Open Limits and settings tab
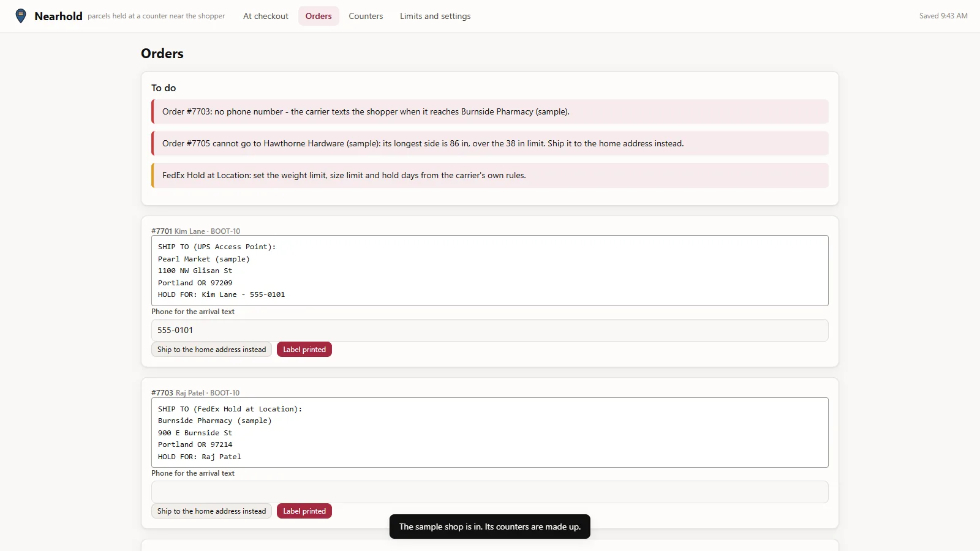 click(x=435, y=16)
